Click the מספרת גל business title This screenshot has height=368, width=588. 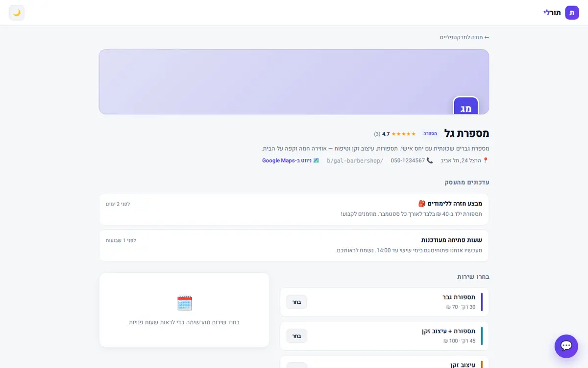pos(466,133)
